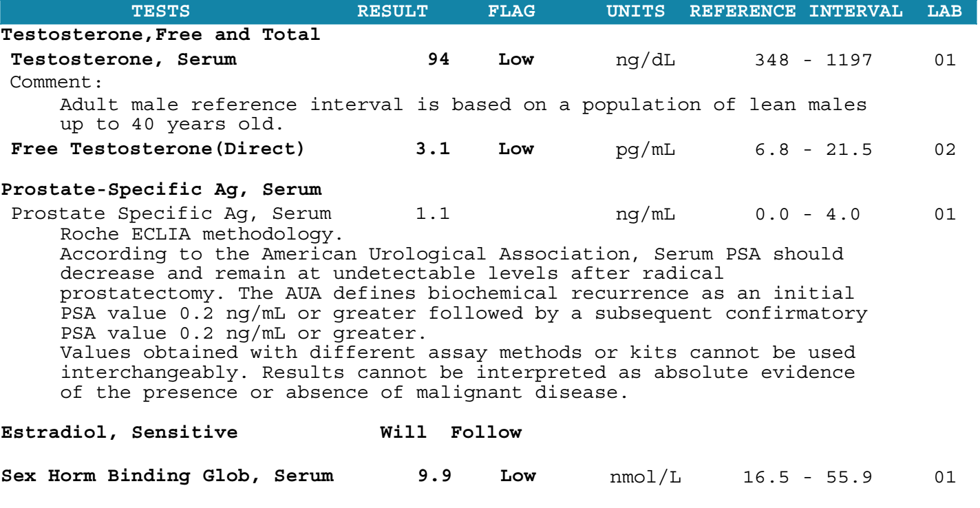
Task: Click the Low flag for Free Testosterone
Action: 516,150
